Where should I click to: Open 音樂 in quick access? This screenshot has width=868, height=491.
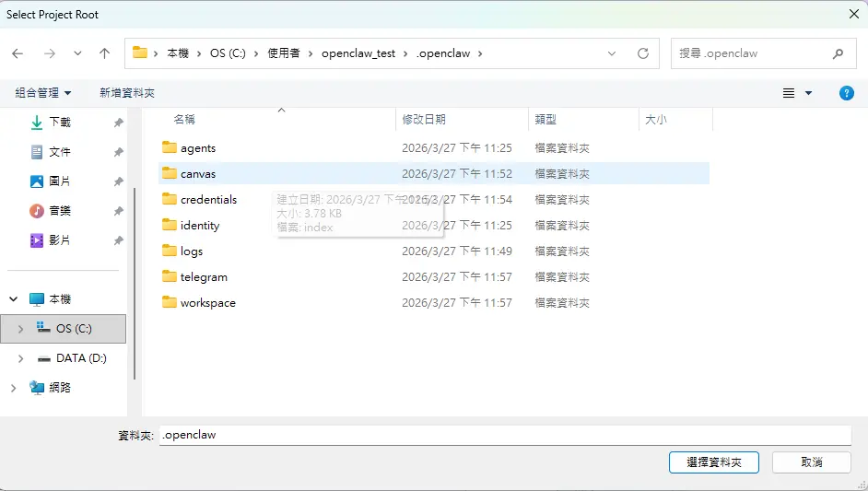click(x=60, y=210)
